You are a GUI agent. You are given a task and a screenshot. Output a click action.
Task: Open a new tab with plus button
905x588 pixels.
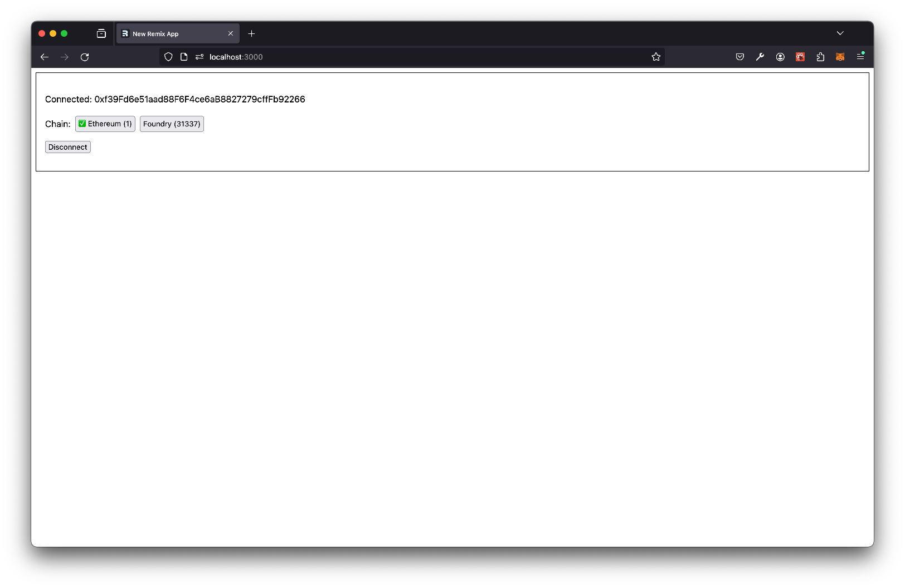251,33
